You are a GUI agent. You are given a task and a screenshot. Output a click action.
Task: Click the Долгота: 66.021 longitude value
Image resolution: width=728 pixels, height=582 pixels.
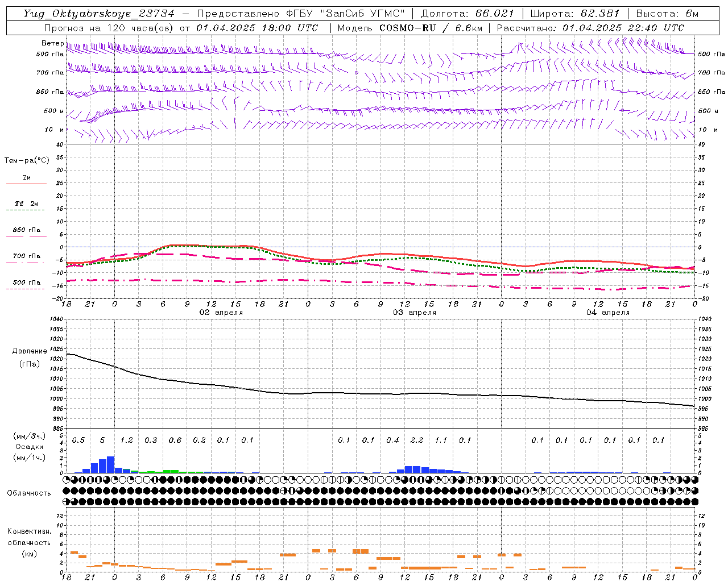tap(468, 14)
